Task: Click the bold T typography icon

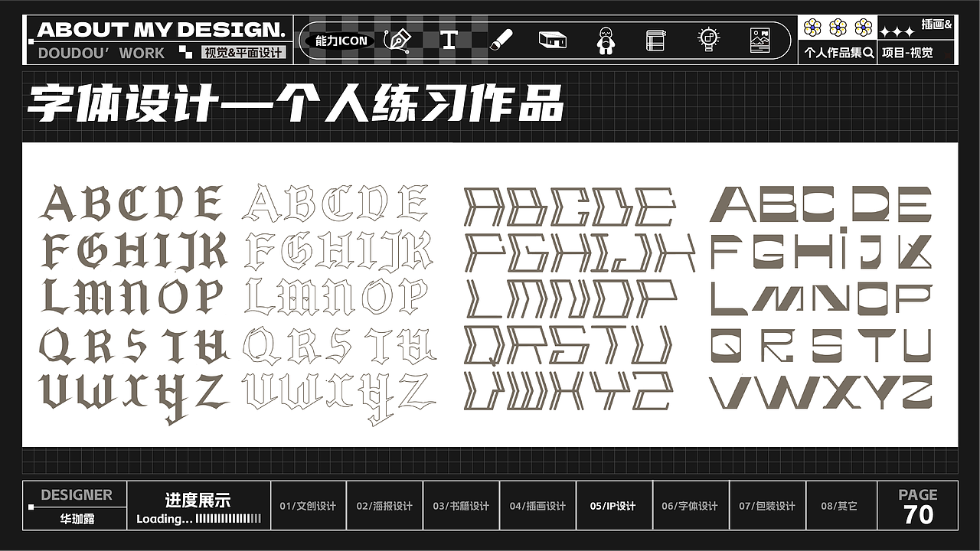Action: [x=449, y=40]
